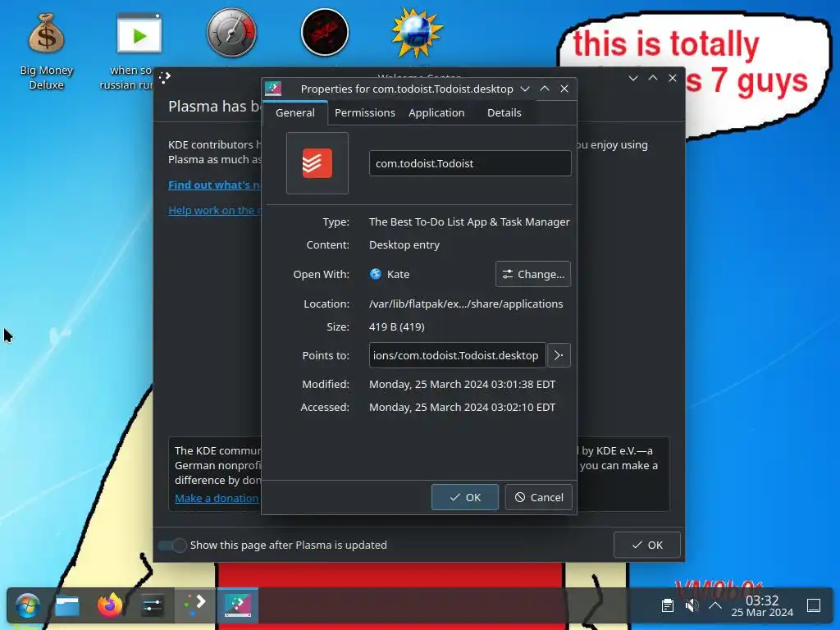This screenshot has width=840, height=630.
Task: Maximize the Properties dialog
Action: 545,89
